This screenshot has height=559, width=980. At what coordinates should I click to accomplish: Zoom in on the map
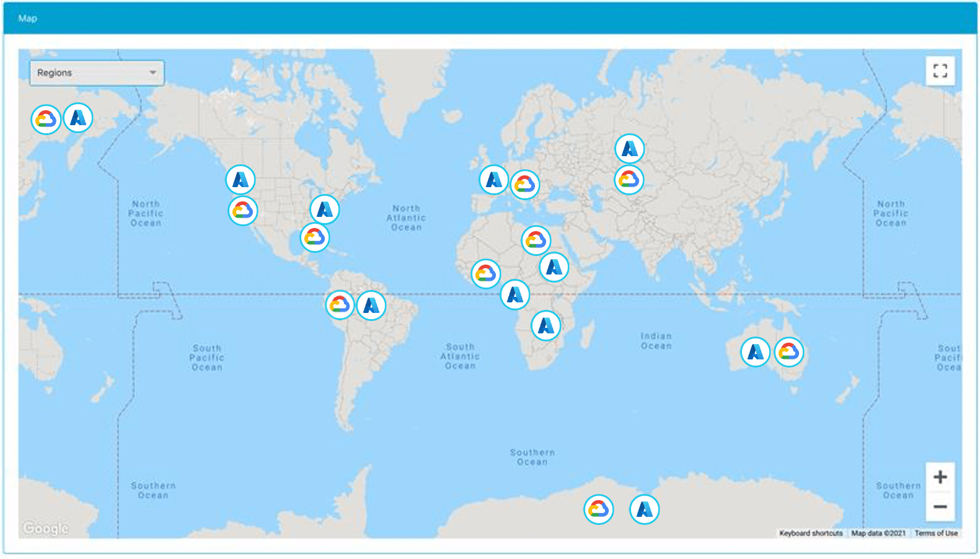[940, 477]
